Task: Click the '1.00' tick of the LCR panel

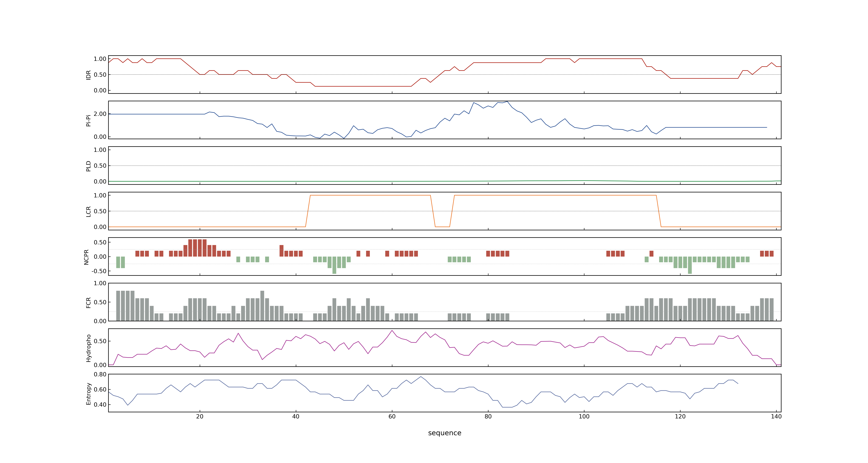Action: (x=100, y=195)
